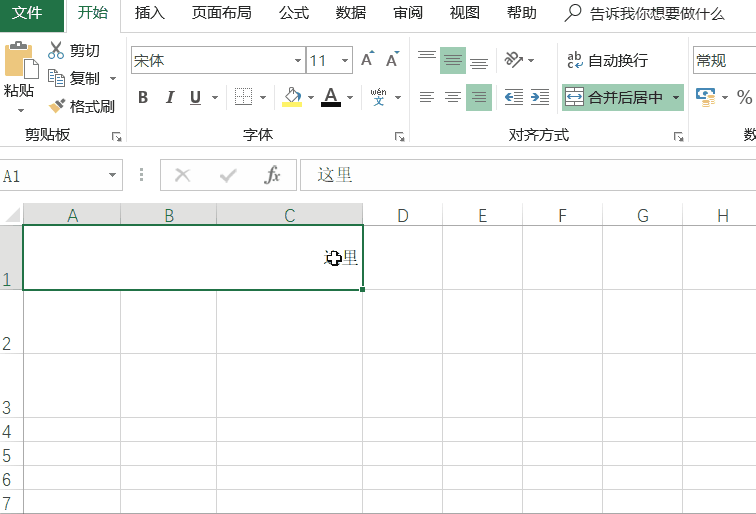Switch to the 数据 (Data) tab
This screenshot has width=756, height=514.
[351, 13]
